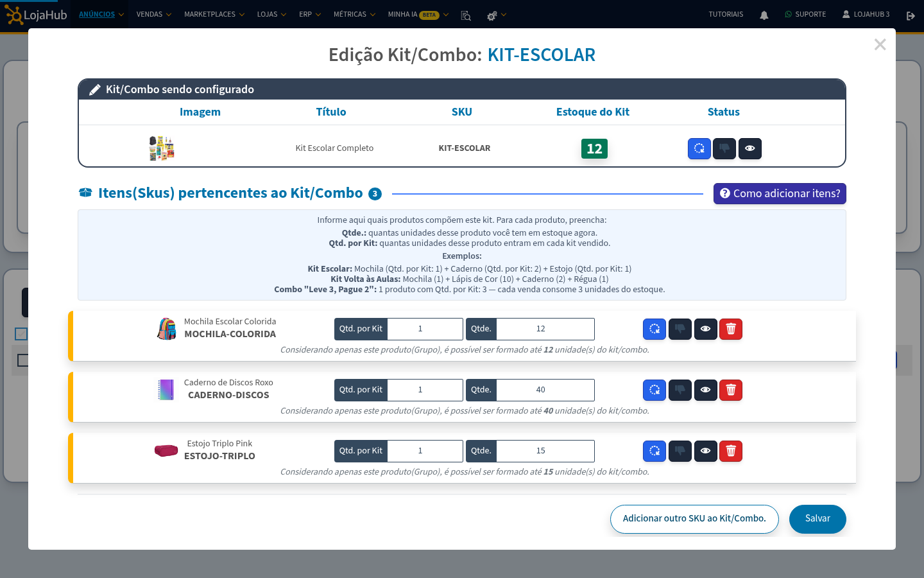This screenshot has width=924, height=578.
Task: Open the settings gears dropdown
Action: (x=496, y=15)
